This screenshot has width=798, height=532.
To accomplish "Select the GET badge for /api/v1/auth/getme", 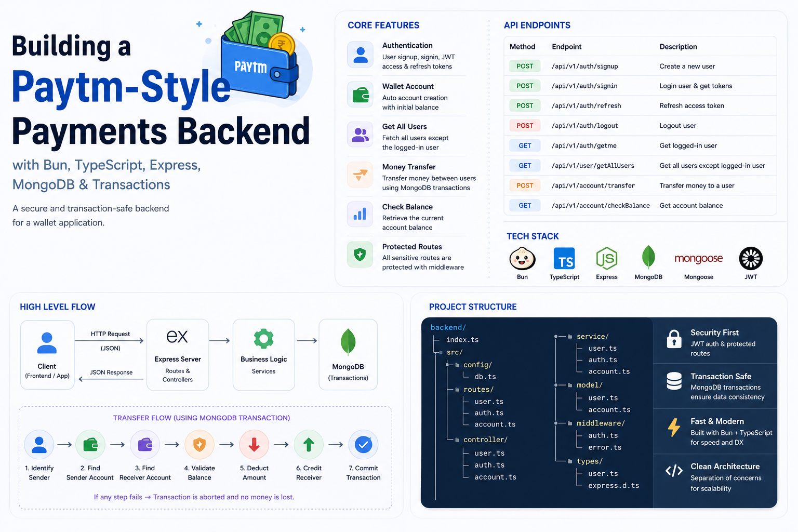I will coord(525,146).
